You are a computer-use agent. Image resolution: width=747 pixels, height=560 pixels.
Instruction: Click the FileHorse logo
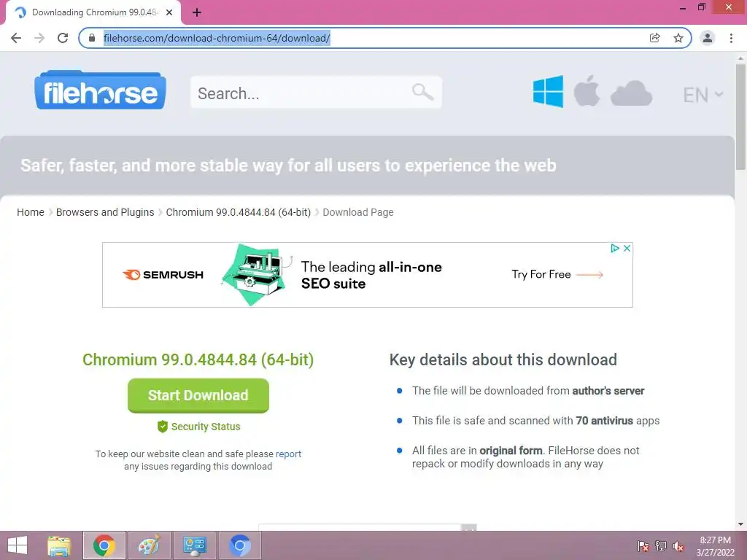tap(100, 90)
